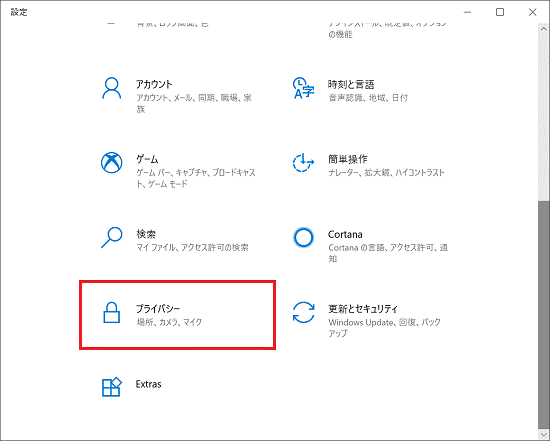
Task: Open Extras settings heading
Action: coord(148,384)
